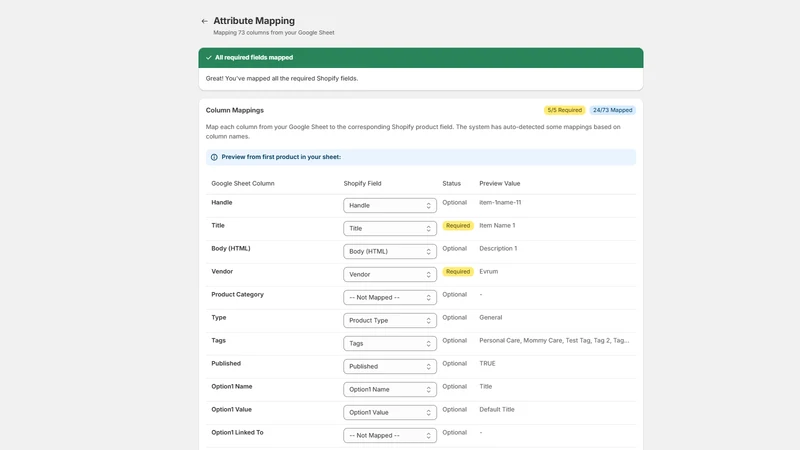
Task: Click the Shopify Field column header
Action: click(x=362, y=183)
